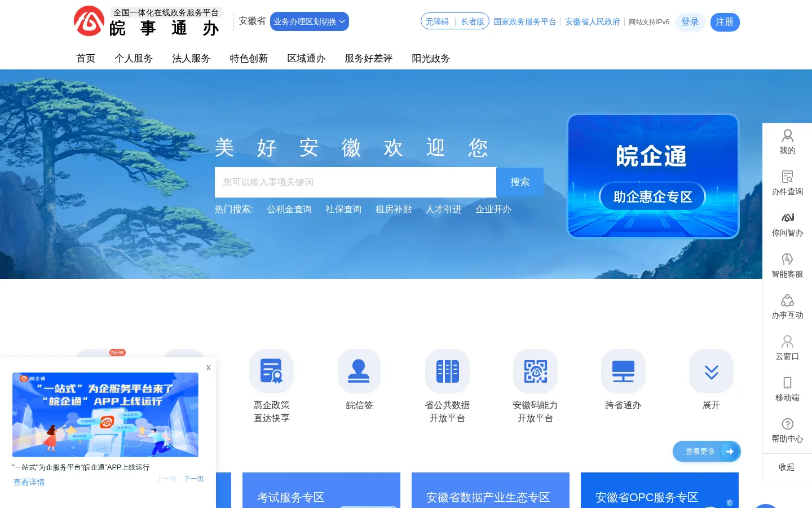Open 智能客服 in the right sidebar
Viewport: 812px width, 508px height.
click(787, 266)
